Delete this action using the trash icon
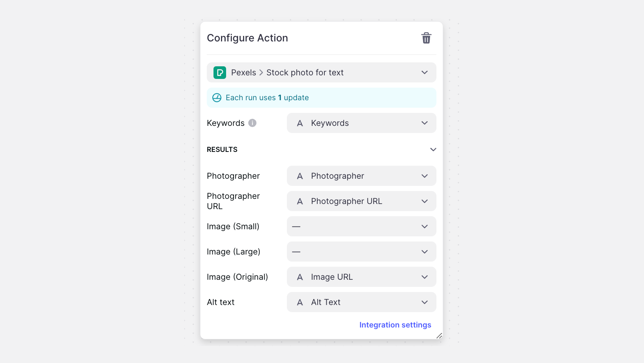The width and height of the screenshot is (644, 363). (426, 38)
